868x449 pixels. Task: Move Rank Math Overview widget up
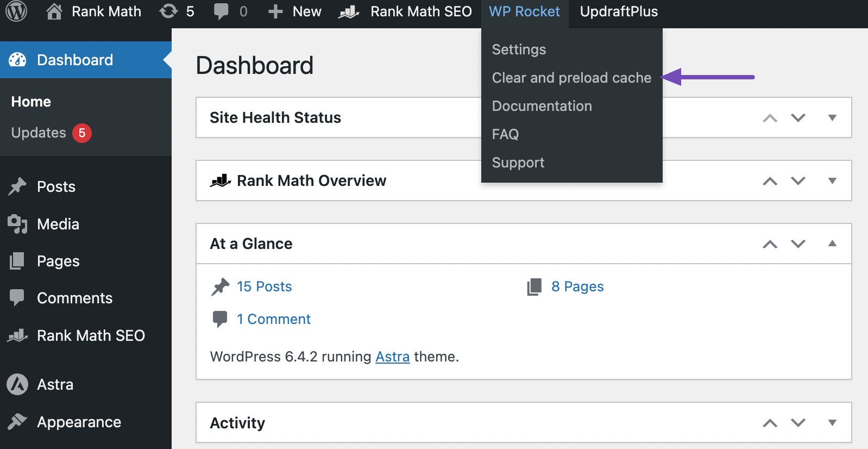pyautogui.click(x=770, y=181)
